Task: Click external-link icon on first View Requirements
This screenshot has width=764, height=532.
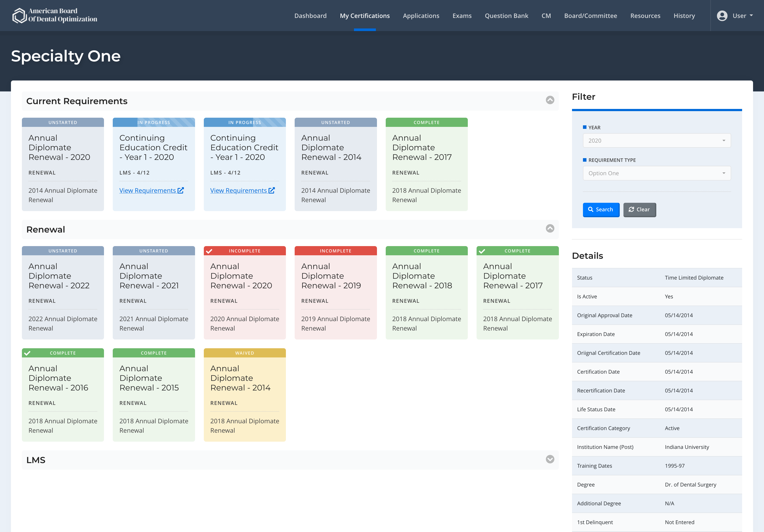Action: (181, 191)
